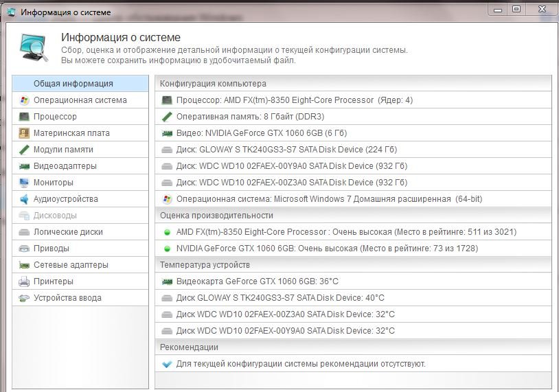This screenshot has width=559, height=392.
Task: Click the green status dot for AMD FX-8350 rating
Action: [166, 232]
